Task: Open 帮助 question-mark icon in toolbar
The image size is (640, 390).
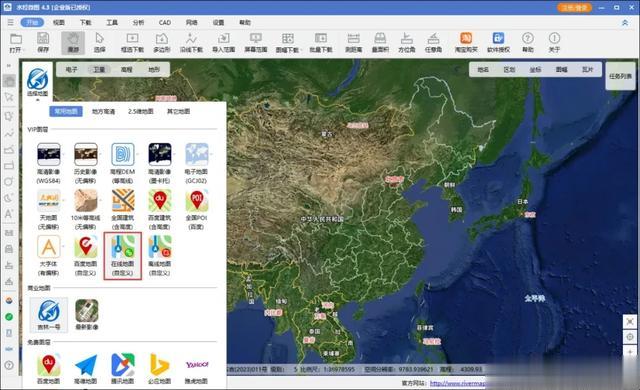Action: point(528,42)
